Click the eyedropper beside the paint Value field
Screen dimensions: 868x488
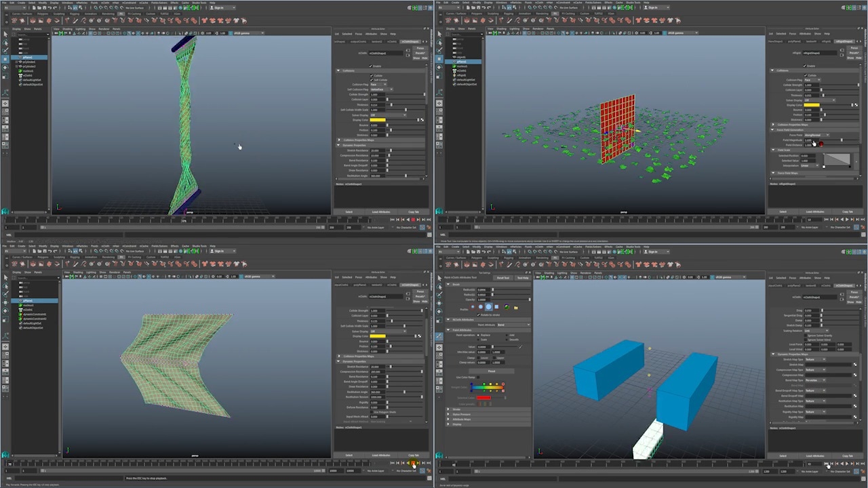(520, 347)
